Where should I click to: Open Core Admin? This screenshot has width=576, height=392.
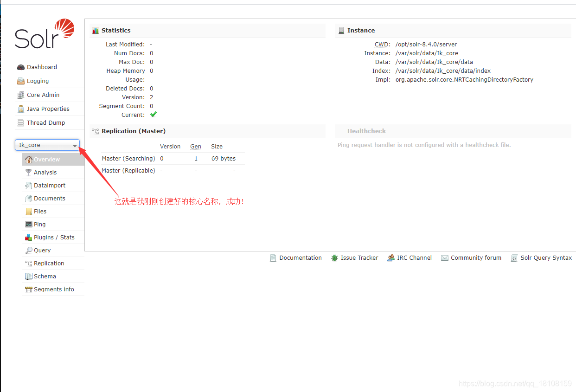coord(43,95)
